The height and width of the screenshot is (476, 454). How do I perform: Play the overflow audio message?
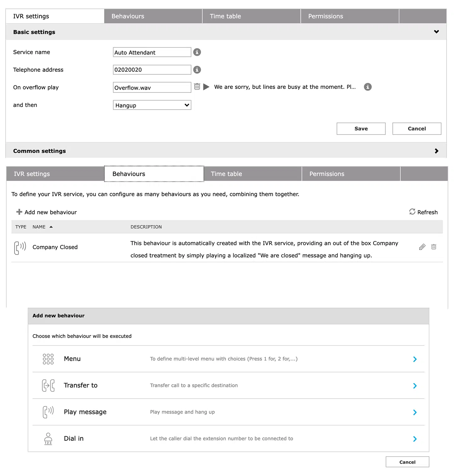tap(206, 87)
